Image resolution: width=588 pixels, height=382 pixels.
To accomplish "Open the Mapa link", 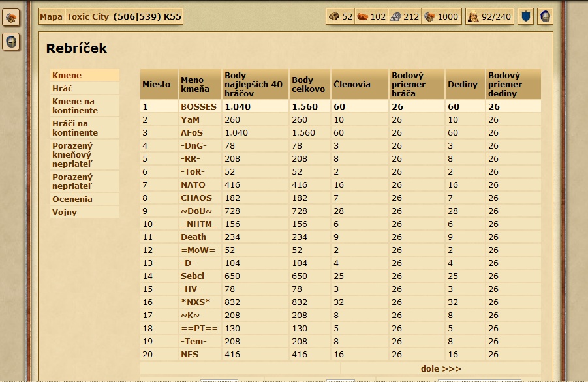I will coord(51,17).
